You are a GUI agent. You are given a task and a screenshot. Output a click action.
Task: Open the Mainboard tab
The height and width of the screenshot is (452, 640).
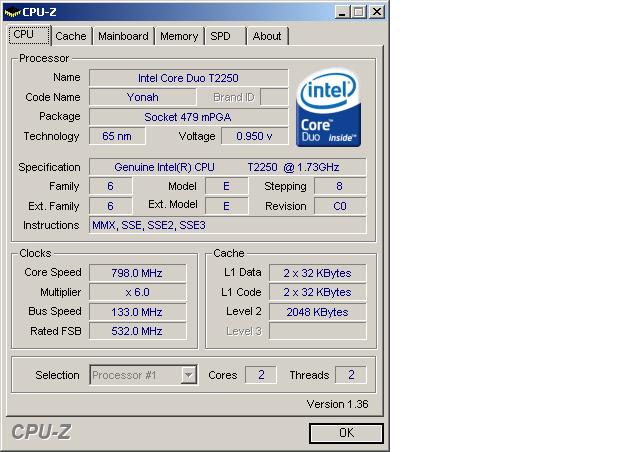[123, 36]
